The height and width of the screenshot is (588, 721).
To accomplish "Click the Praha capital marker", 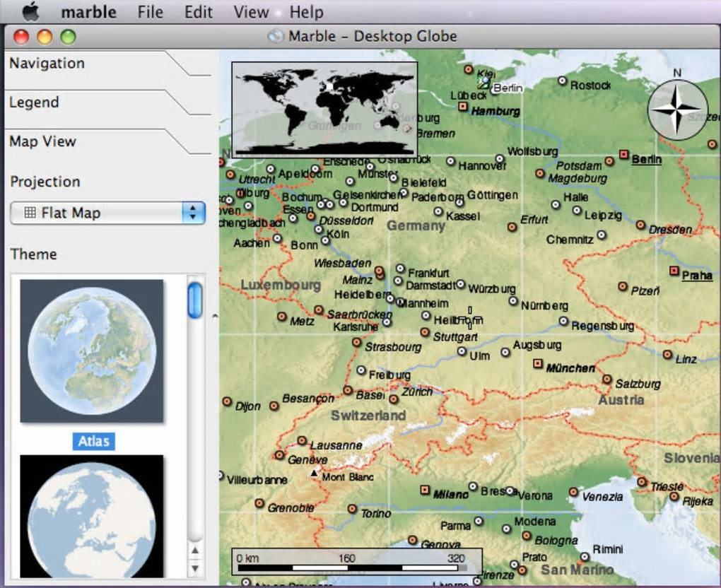I will 673,271.
